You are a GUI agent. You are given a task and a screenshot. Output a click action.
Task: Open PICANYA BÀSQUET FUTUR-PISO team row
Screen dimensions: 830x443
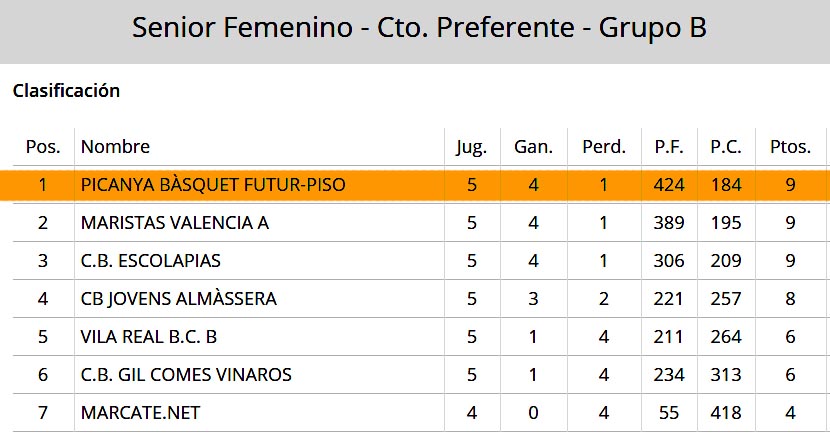415,185
